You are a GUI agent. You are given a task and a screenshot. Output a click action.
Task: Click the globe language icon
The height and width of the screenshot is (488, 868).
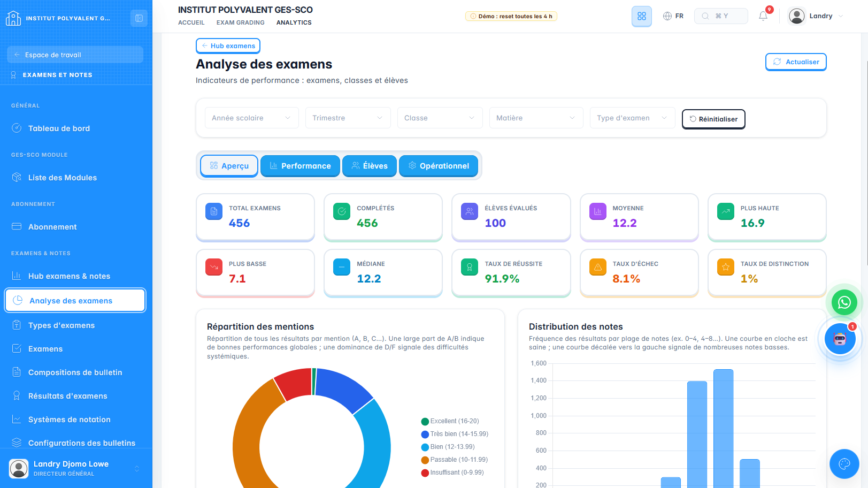pyautogui.click(x=667, y=16)
